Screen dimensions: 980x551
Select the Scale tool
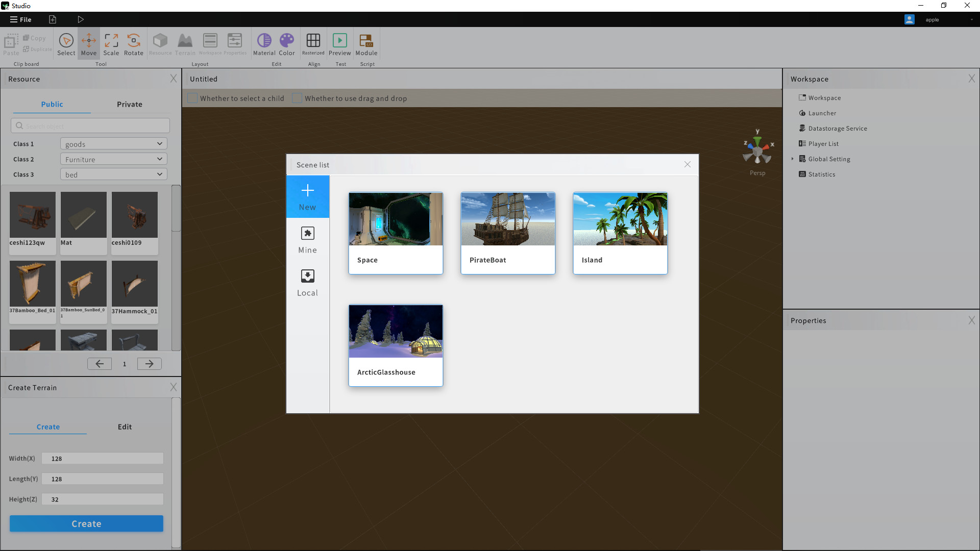coord(110,44)
